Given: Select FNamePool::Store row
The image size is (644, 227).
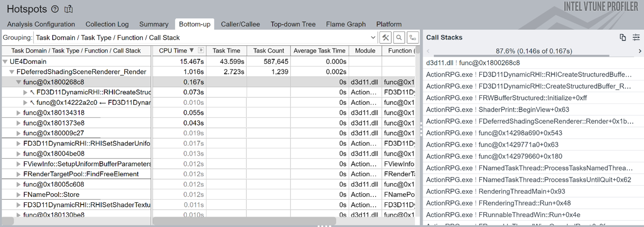Looking at the screenshot, I should pyautogui.click(x=51, y=195).
